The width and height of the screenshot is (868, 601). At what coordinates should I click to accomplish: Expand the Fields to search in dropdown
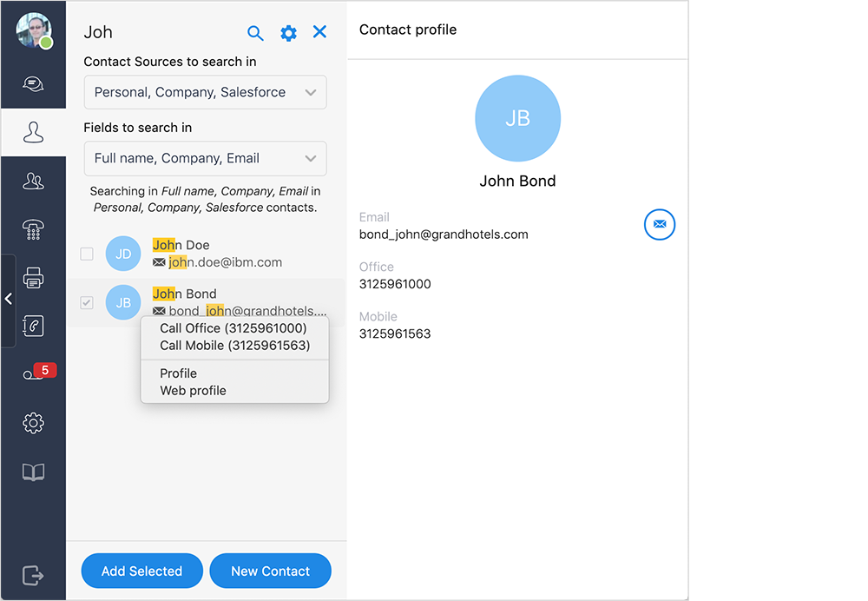[205, 158]
